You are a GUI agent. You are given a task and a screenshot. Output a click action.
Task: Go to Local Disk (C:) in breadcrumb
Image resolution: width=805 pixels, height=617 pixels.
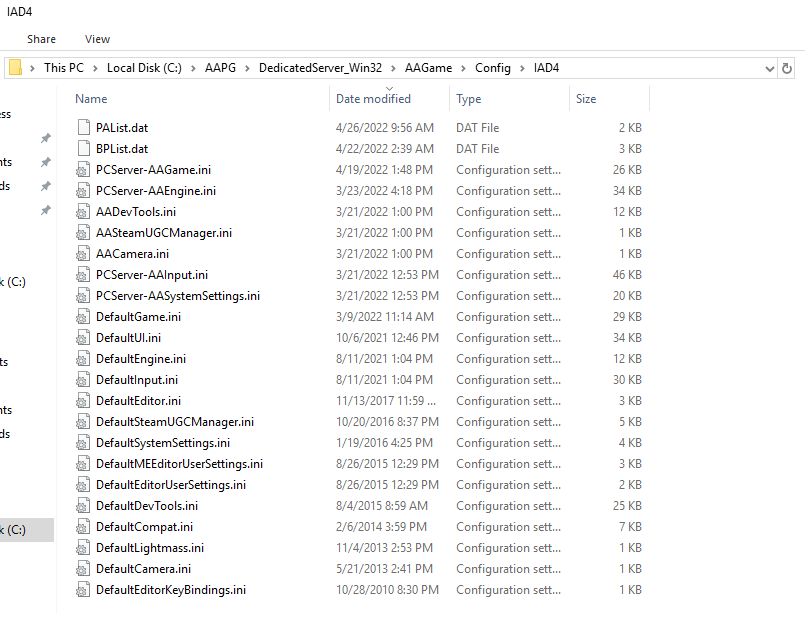149,68
